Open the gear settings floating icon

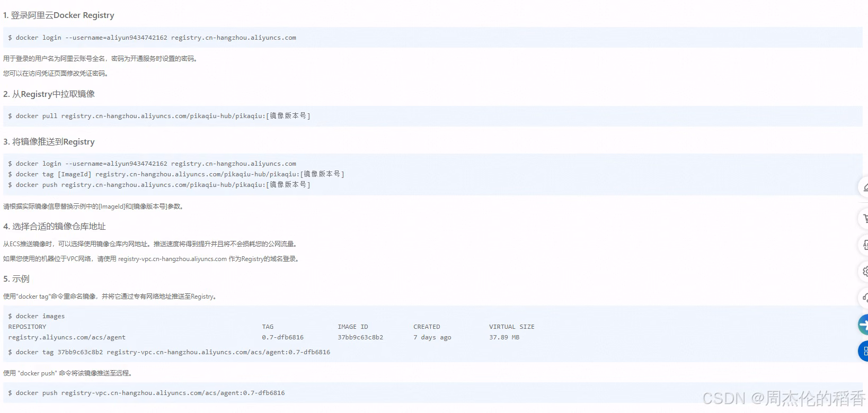point(864,272)
